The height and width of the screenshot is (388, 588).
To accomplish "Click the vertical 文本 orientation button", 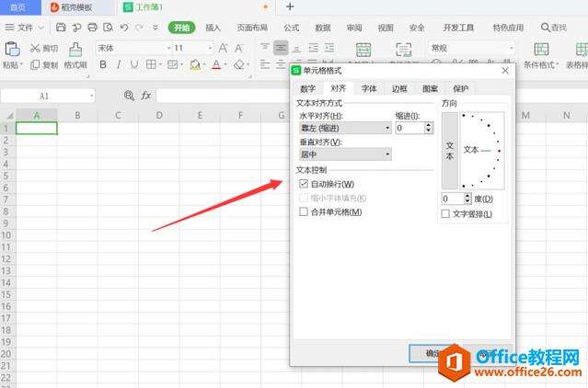I will tap(450, 151).
